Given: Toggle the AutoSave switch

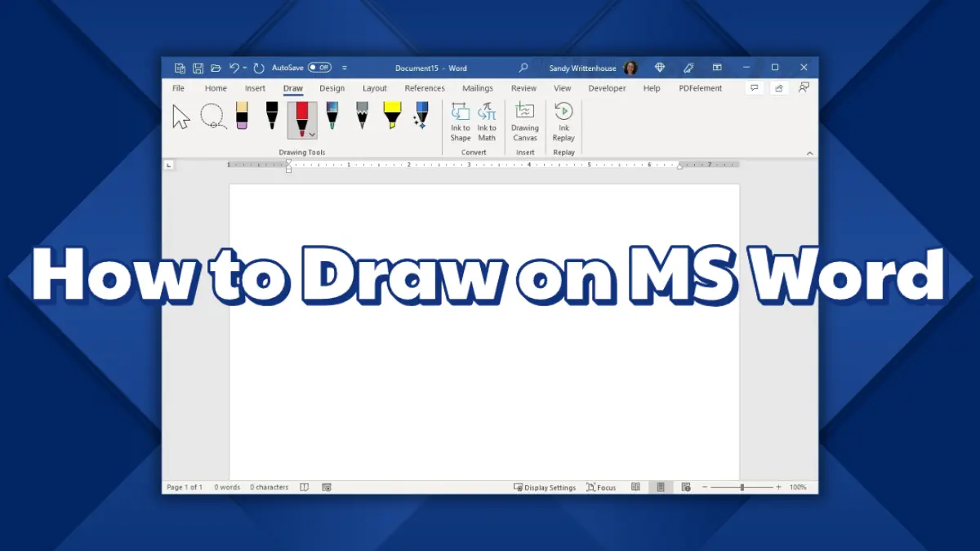Looking at the screenshot, I should click(319, 68).
